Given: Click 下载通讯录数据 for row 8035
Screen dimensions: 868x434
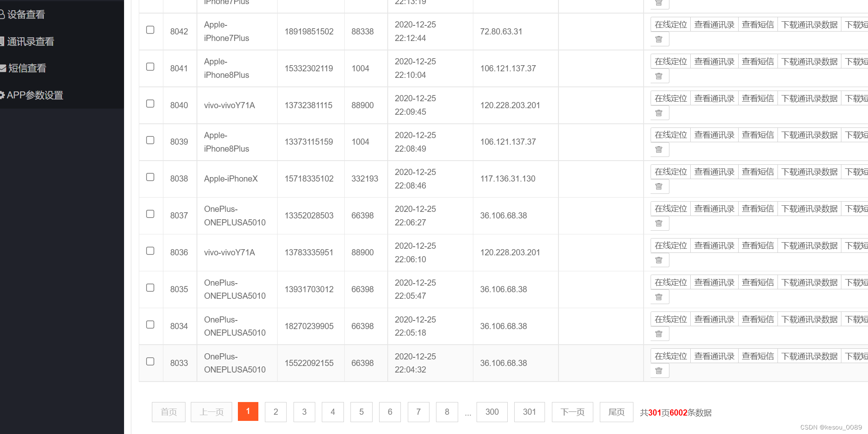Looking at the screenshot, I should [809, 282].
